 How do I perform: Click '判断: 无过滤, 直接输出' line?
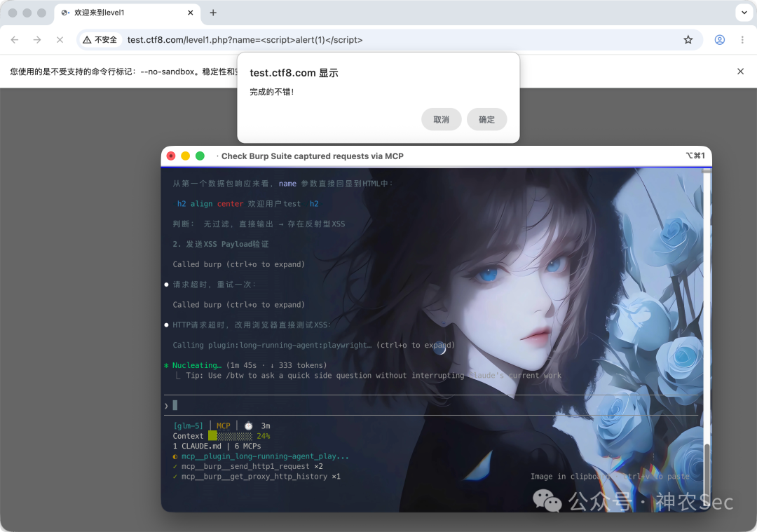pyautogui.click(x=259, y=224)
